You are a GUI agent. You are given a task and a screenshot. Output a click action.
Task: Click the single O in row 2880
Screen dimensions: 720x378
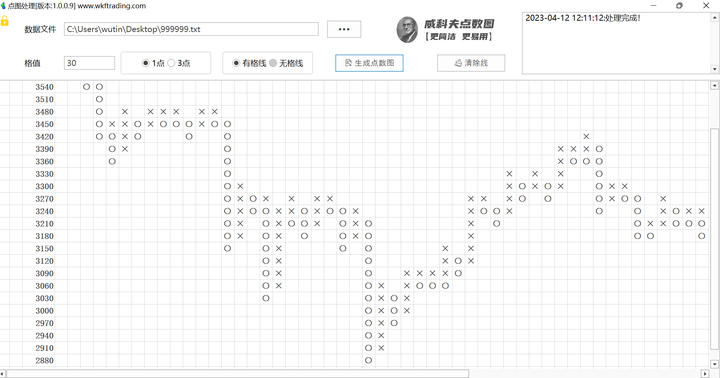tap(368, 360)
